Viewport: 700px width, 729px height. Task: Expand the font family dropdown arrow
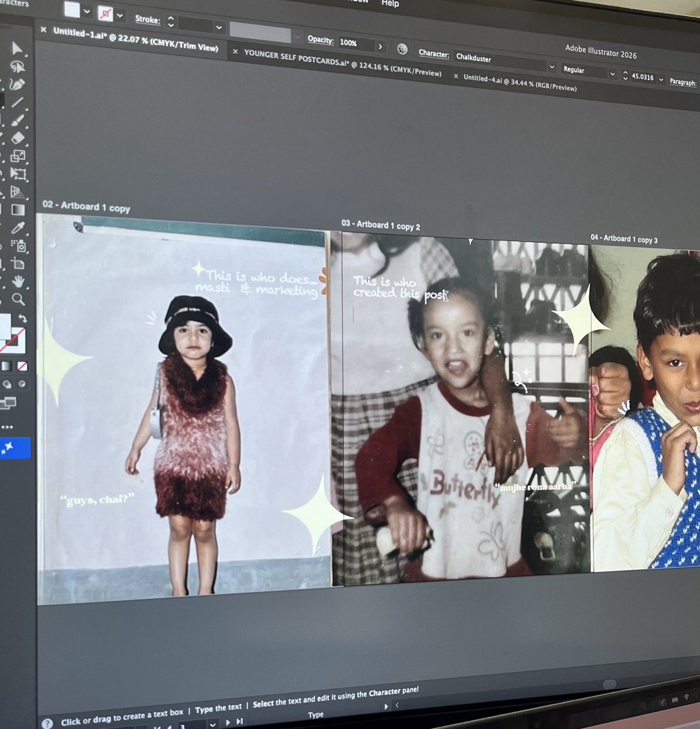click(552, 66)
